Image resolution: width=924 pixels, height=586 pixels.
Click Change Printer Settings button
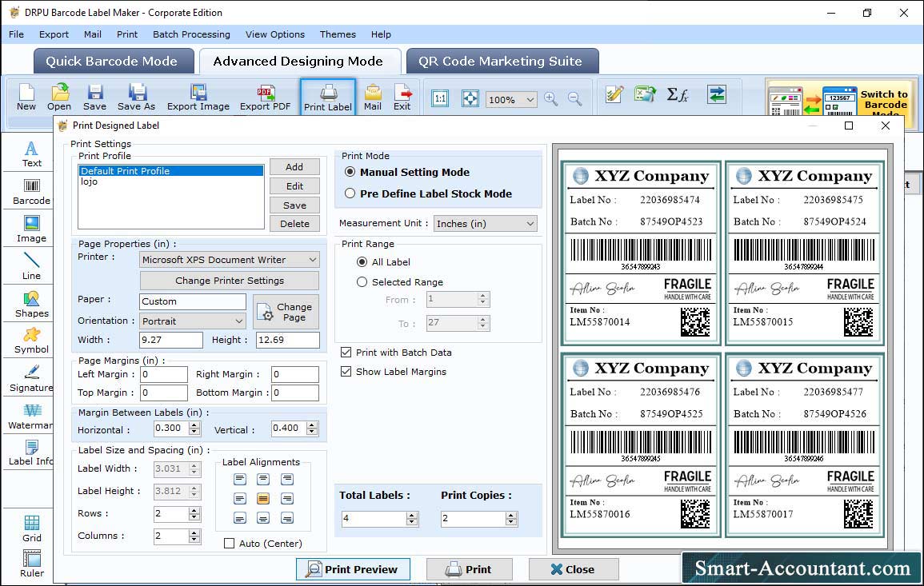click(x=230, y=281)
